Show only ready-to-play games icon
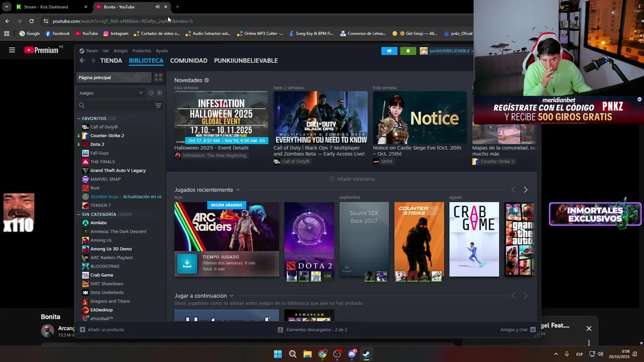The width and height of the screenshot is (644, 362). (159, 93)
